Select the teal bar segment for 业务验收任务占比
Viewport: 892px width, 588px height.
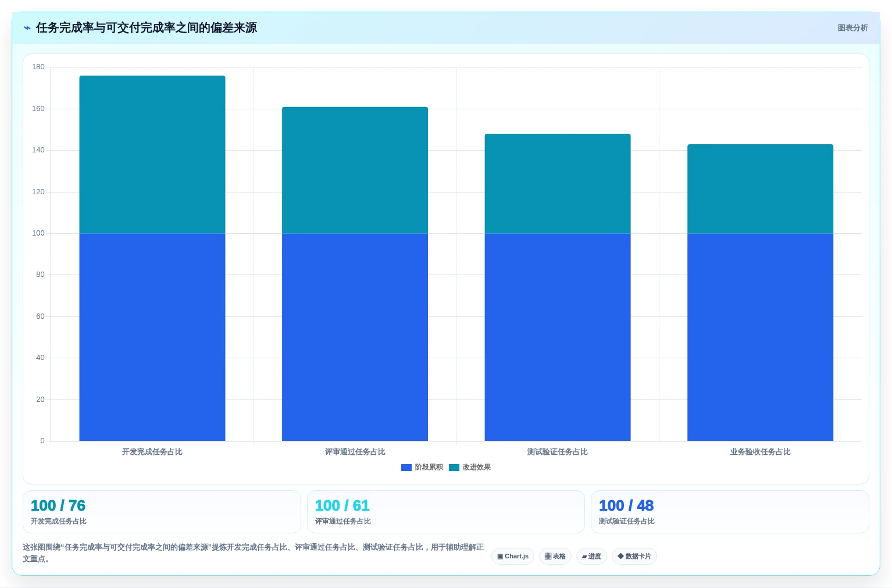click(760, 189)
